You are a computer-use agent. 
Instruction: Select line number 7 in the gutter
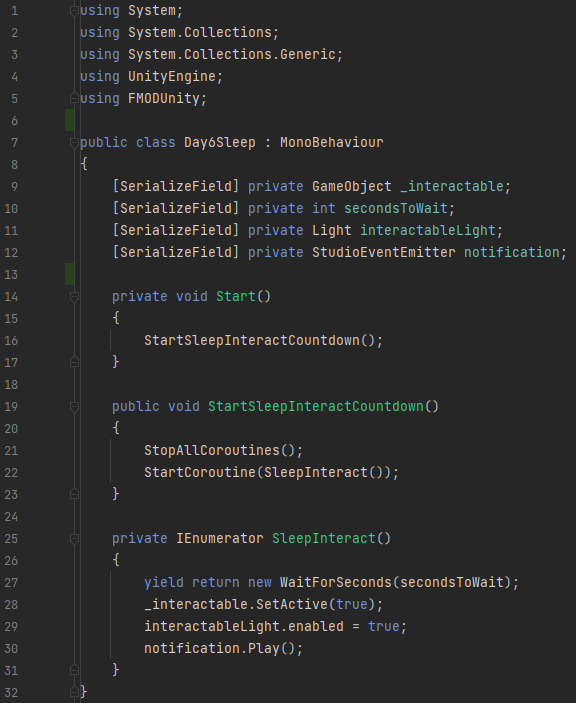point(14,143)
